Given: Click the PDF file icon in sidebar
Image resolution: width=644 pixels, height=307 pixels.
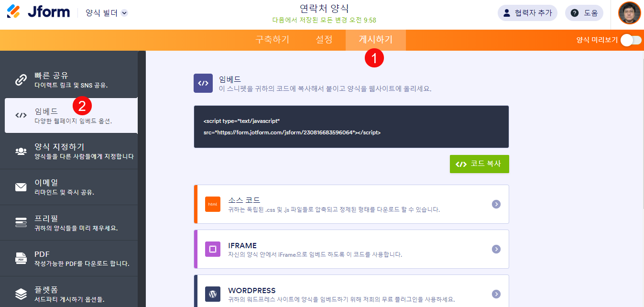Looking at the screenshot, I should point(21,258).
